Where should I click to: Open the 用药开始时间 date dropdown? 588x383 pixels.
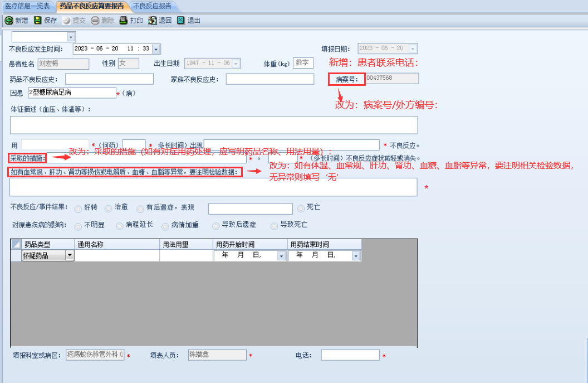(281, 256)
